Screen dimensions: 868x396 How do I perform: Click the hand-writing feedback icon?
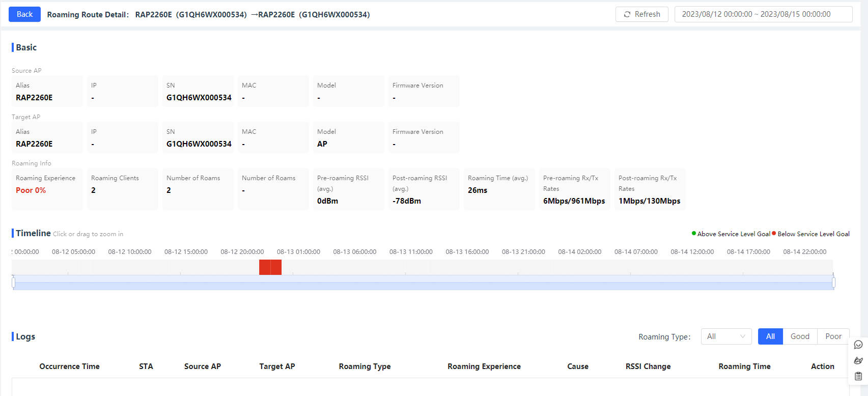point(858,360)
